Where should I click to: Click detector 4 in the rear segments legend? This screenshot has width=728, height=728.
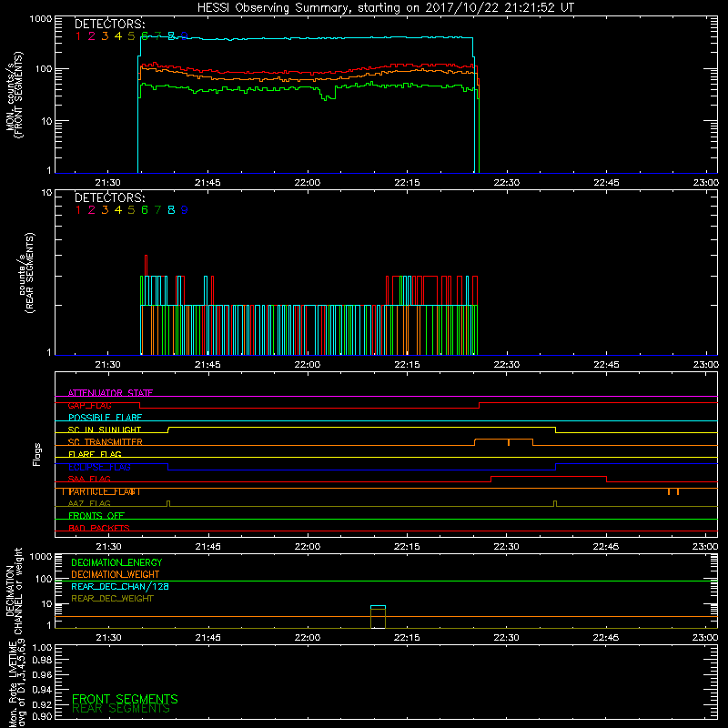coord(118,210)
